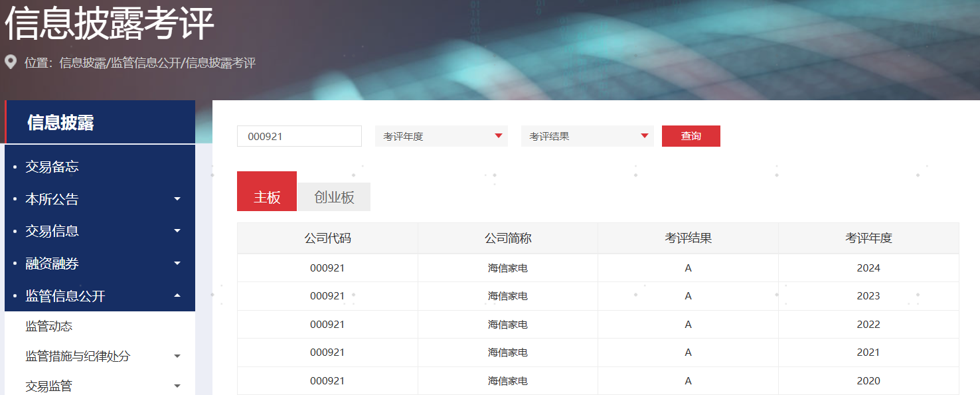This screenshot has width=980, height=395.
Task: Open the 考评结果 dropdown
Action: (587, 136)
